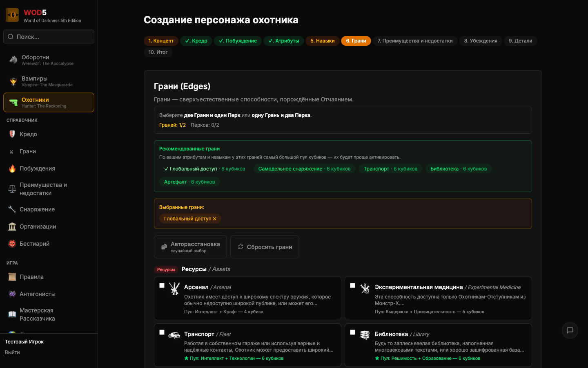The width and height of the screenshot is (588, 368).
Task: Open Бестиарий reference page
Action: coord(49,244)
